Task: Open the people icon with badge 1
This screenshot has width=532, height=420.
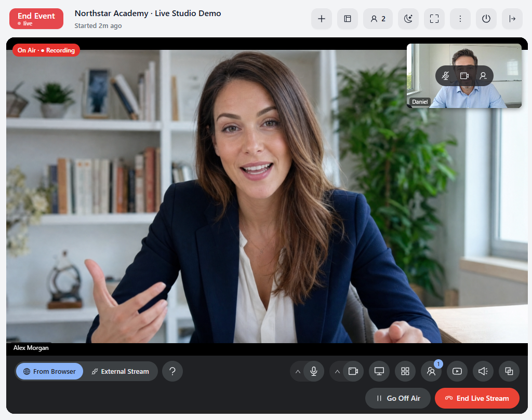Action: (x=431, y=371)
